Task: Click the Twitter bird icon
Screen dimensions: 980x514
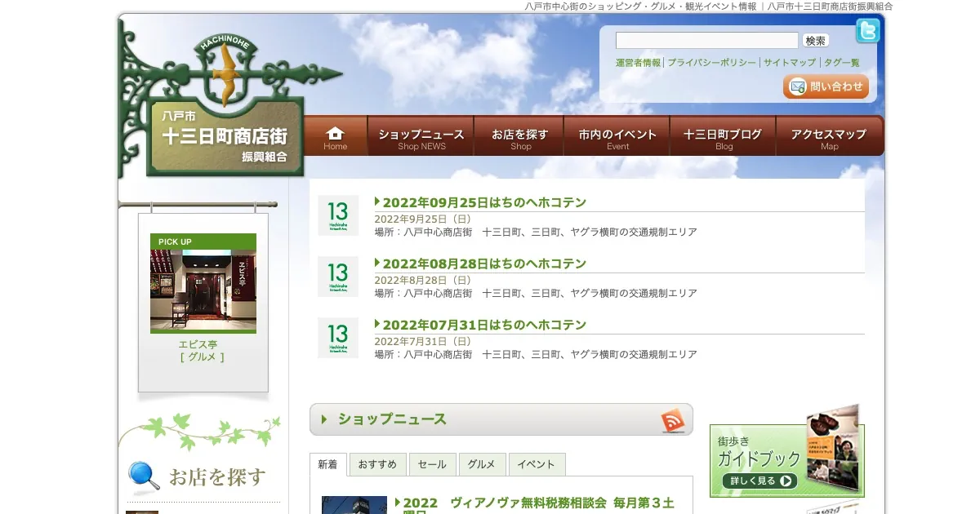Action: point(867,31)
